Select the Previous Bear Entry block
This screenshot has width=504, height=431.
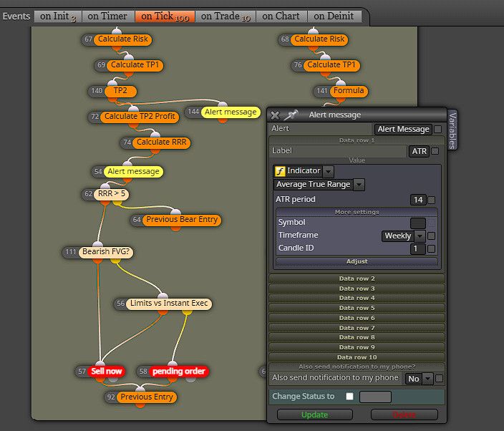click(x=182, y=220)
